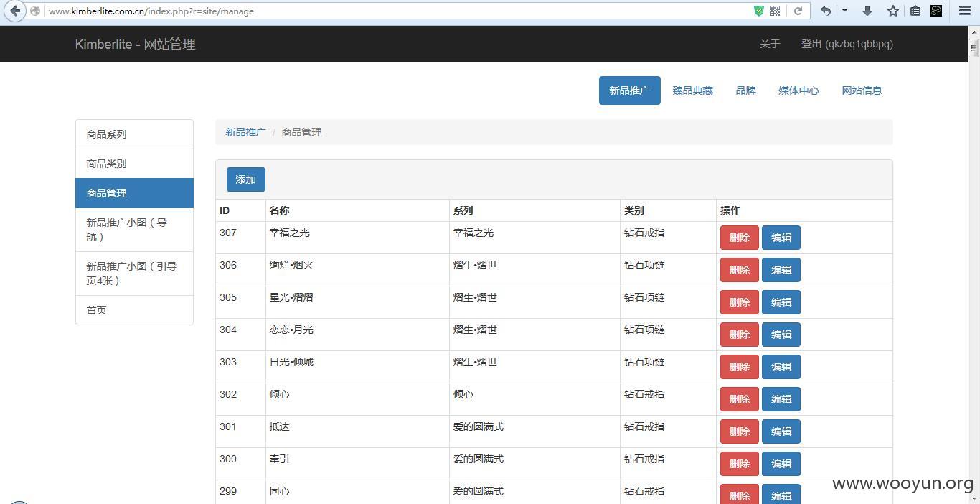Click the black SP extension icon
The image size is (980, 504).
pos(936,11)
